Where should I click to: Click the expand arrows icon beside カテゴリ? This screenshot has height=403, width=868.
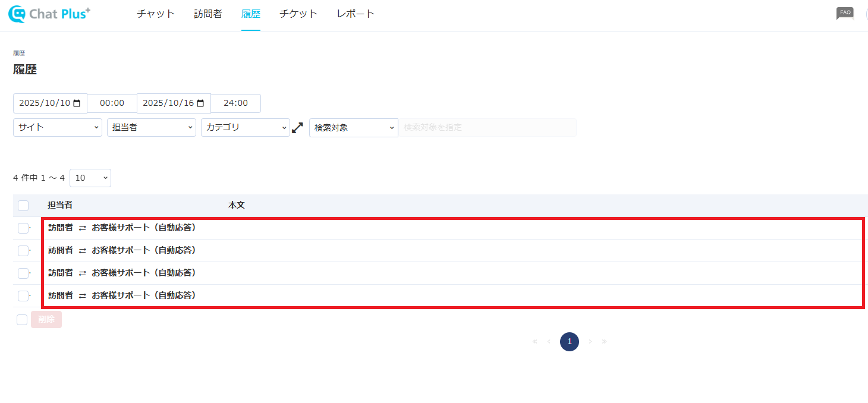(298, 128)
